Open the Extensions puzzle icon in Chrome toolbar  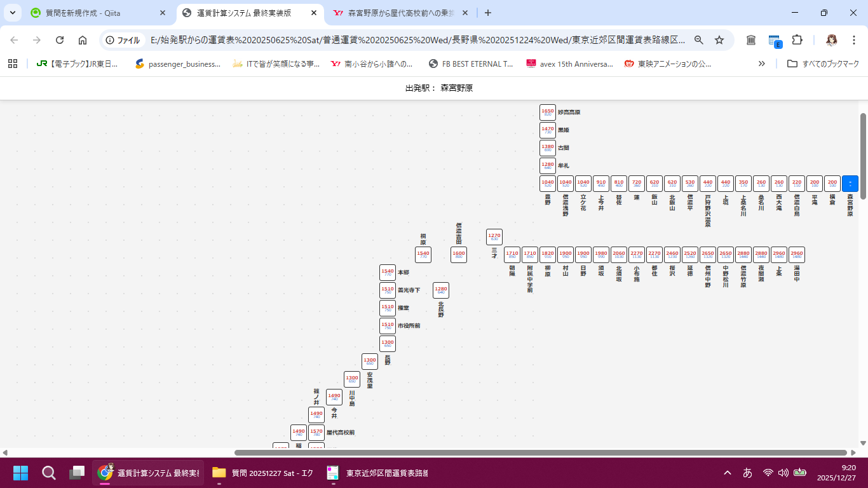(797, 39)
